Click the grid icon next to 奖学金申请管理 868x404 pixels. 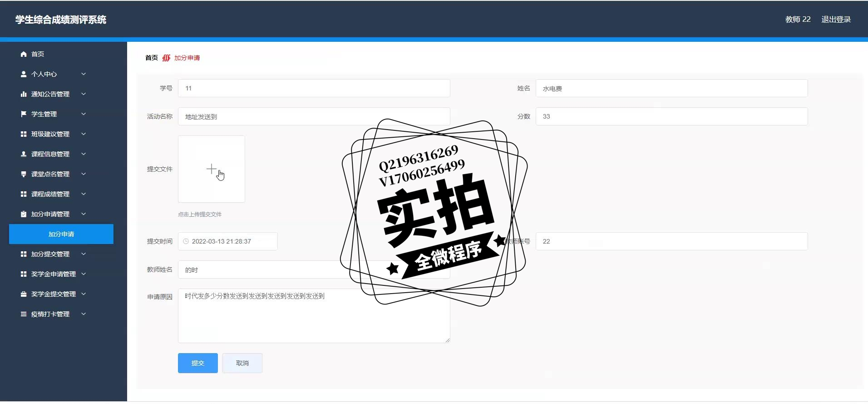click(24, 274)
